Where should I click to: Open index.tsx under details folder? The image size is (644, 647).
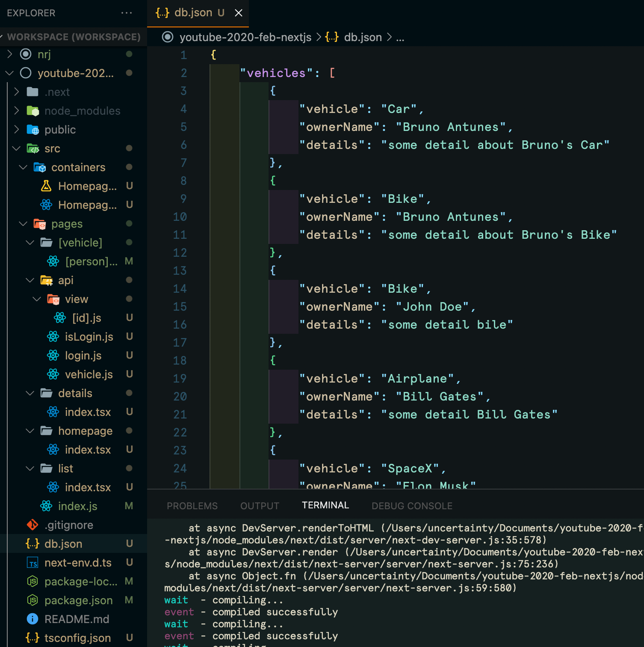tap(74, 412)
